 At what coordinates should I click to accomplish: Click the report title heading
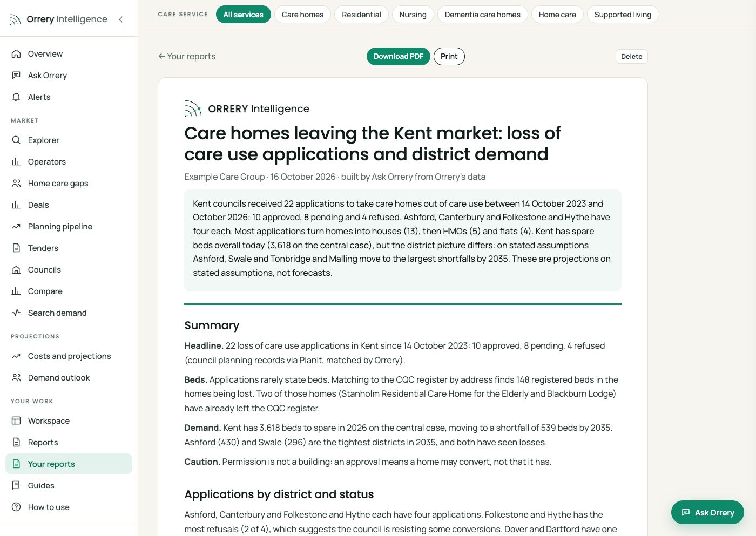(x=373, y=144)
